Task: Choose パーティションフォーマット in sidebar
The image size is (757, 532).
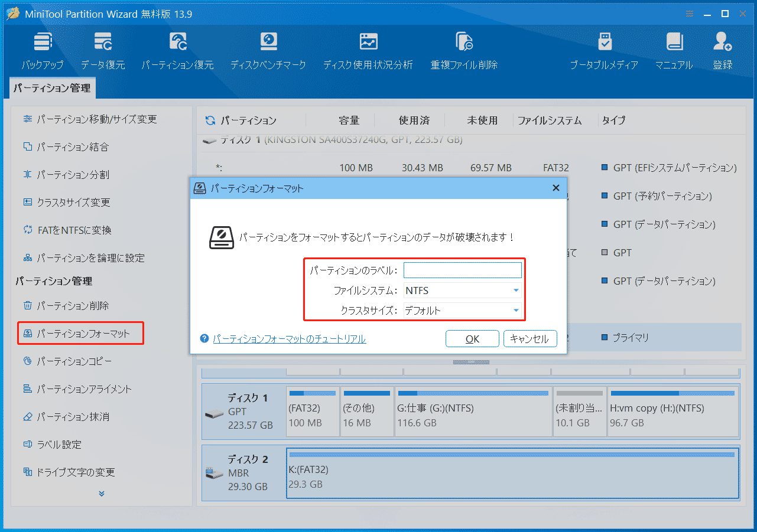Action: click(x=81, y=334)
